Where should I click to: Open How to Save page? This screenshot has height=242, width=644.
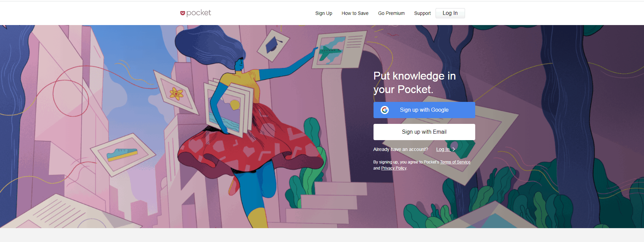point(355,13)
